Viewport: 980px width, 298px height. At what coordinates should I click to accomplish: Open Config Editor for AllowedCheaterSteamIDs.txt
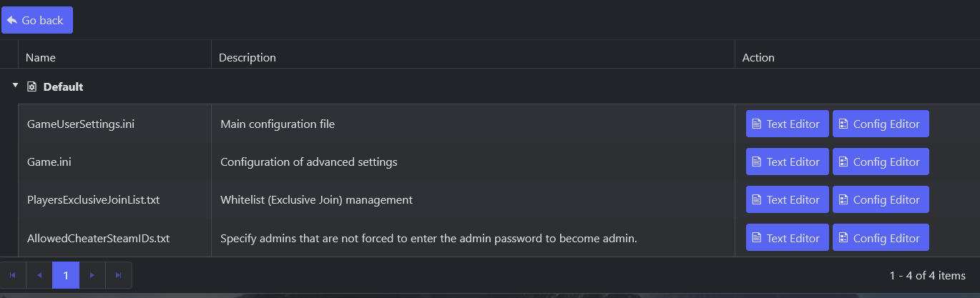pyautogui.click(x=881, y=237)
